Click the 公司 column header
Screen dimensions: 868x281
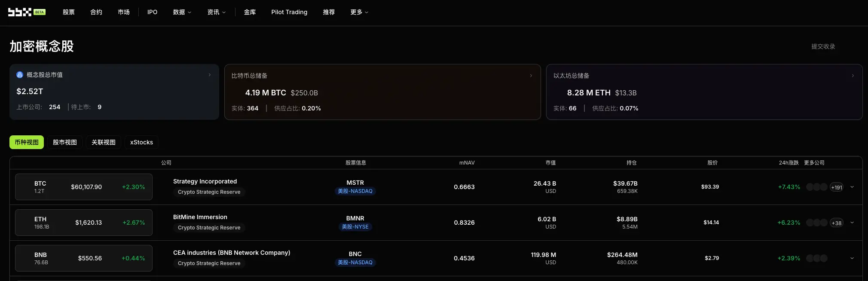tap(166, 163)
